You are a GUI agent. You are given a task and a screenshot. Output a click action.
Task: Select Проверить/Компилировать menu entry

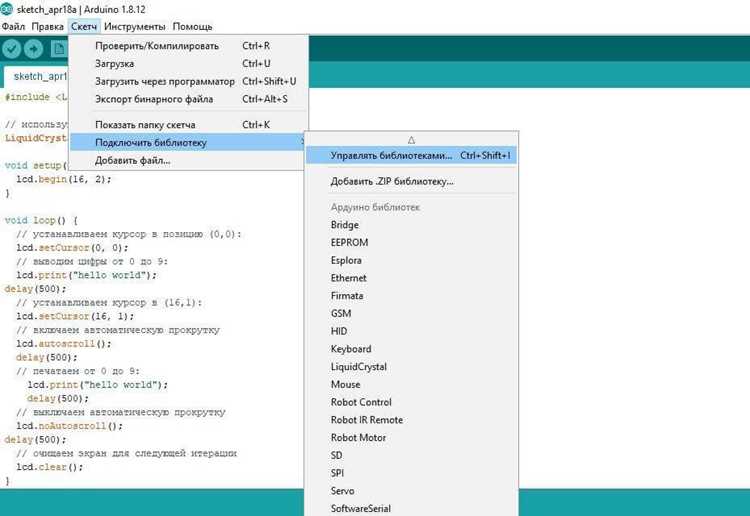[x=188, y=46]
